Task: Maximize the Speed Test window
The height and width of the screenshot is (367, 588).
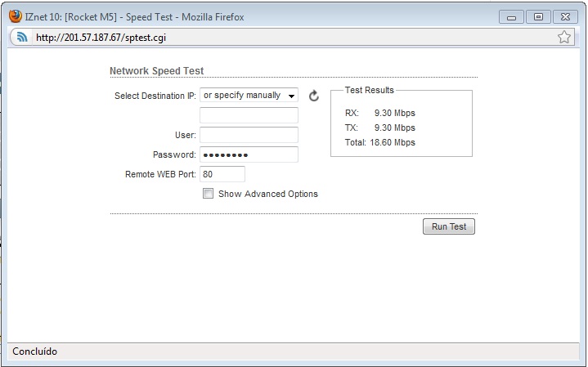Action: pyautogui.click(x=538, y=17)
